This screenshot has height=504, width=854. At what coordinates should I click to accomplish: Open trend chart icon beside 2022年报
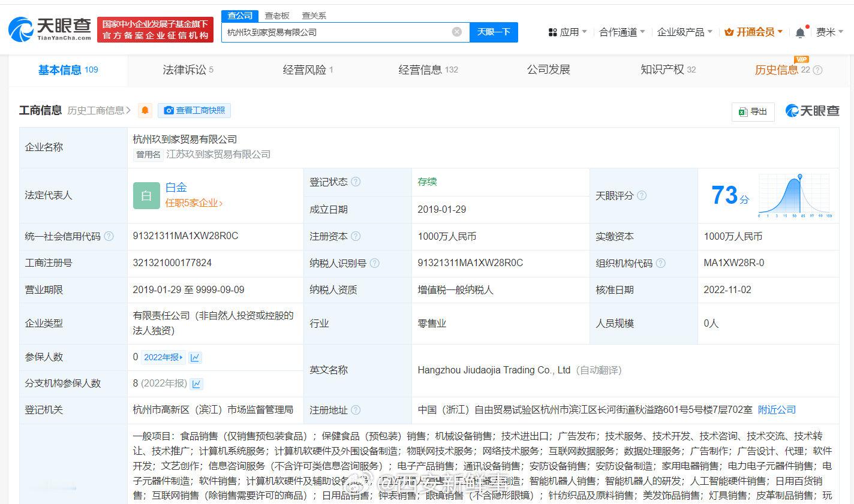195,357
